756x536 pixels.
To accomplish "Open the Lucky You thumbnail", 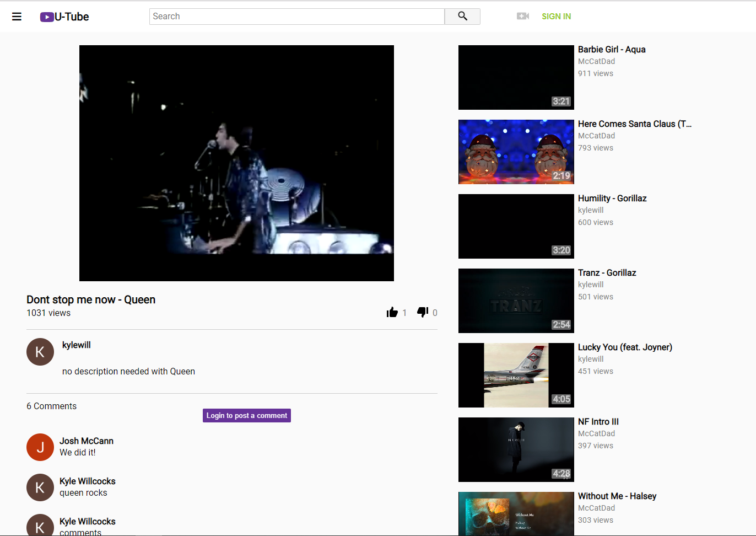I will point(516,375).
